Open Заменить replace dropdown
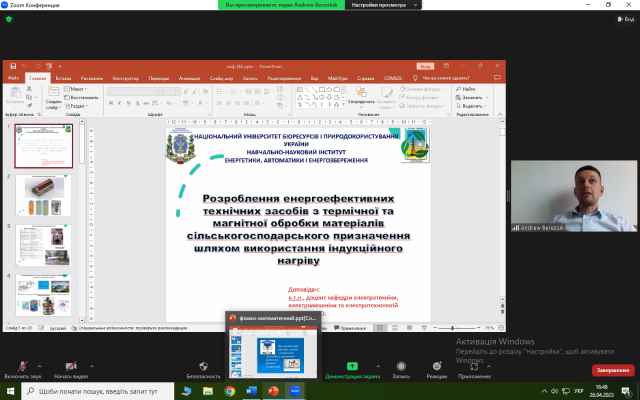640x400 pixels. tap(472, 98)
